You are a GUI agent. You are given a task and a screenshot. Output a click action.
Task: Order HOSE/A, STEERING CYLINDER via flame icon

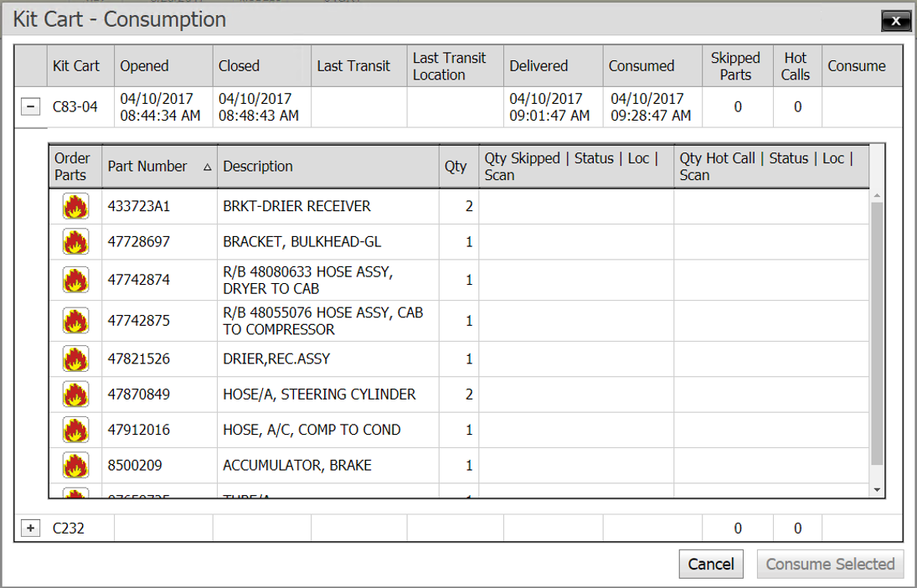click(x=75, y=395)
